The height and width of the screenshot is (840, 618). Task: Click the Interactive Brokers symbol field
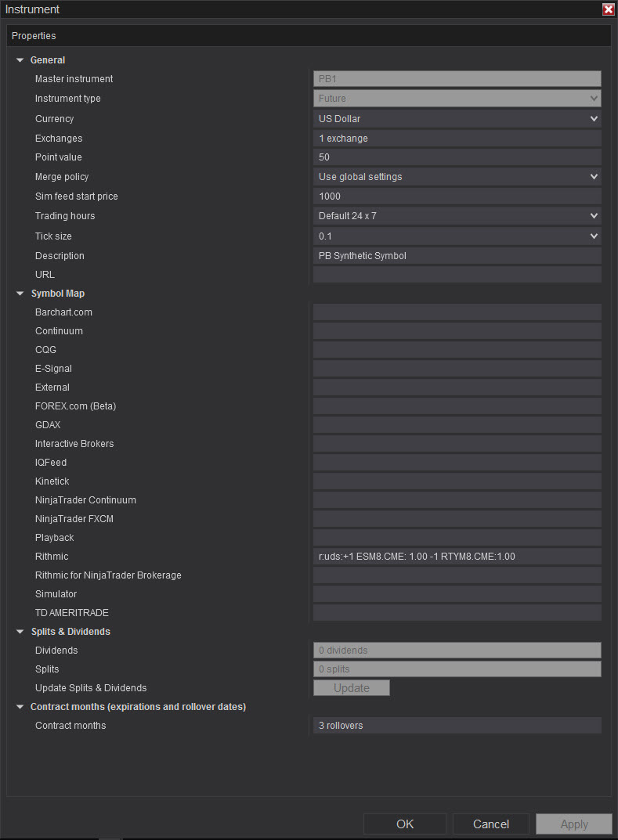tap(457, 444)
